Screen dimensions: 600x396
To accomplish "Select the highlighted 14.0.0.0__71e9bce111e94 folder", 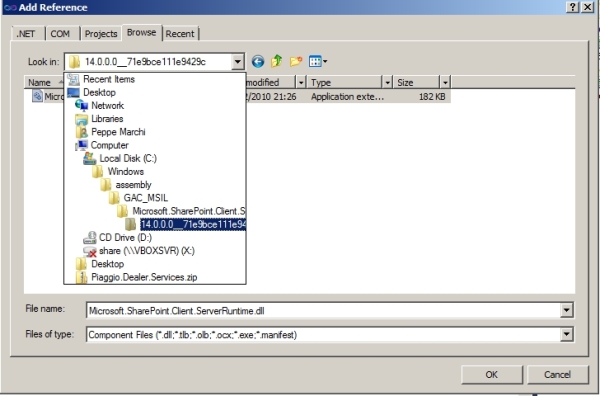I will tap(193, 224).
